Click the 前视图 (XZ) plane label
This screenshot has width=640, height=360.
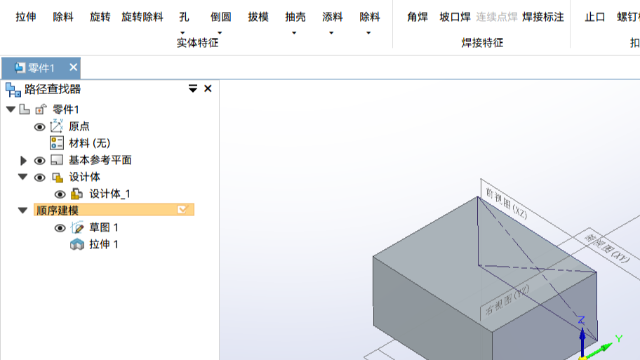point(506,203)
